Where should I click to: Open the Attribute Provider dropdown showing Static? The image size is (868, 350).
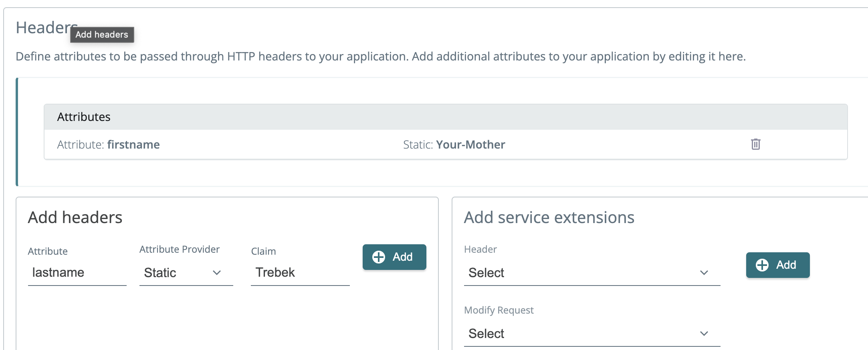[x=186, y=273]
